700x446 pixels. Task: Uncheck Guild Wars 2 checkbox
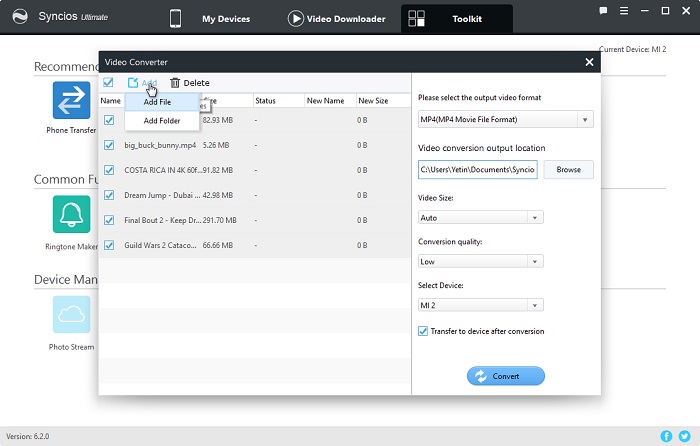pyautogui.click(x=109, y=245)
